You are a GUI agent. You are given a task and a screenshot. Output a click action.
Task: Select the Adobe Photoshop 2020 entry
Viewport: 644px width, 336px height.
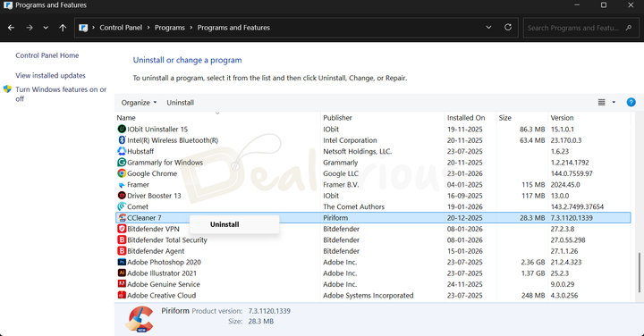pos(164,262)
